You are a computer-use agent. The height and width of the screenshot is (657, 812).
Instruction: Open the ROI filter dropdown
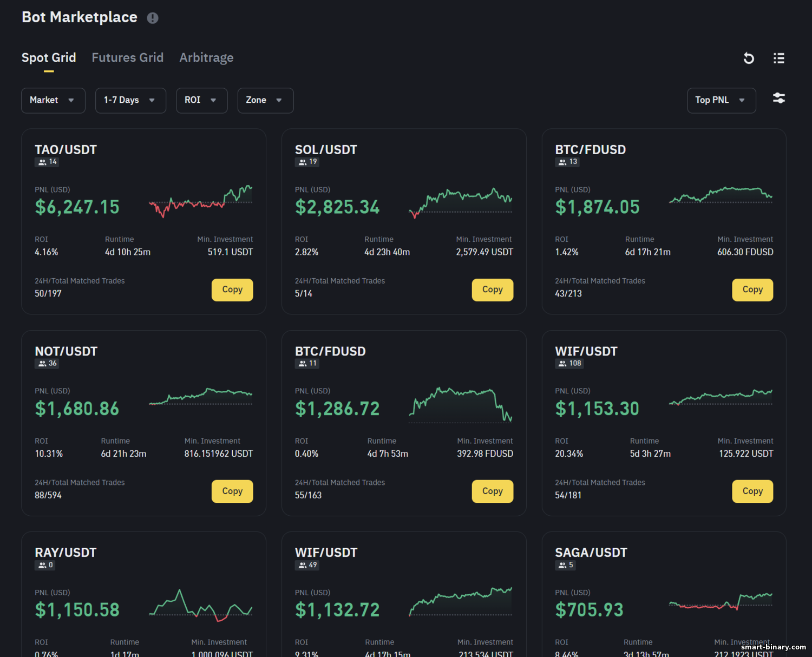coord(201,100)
